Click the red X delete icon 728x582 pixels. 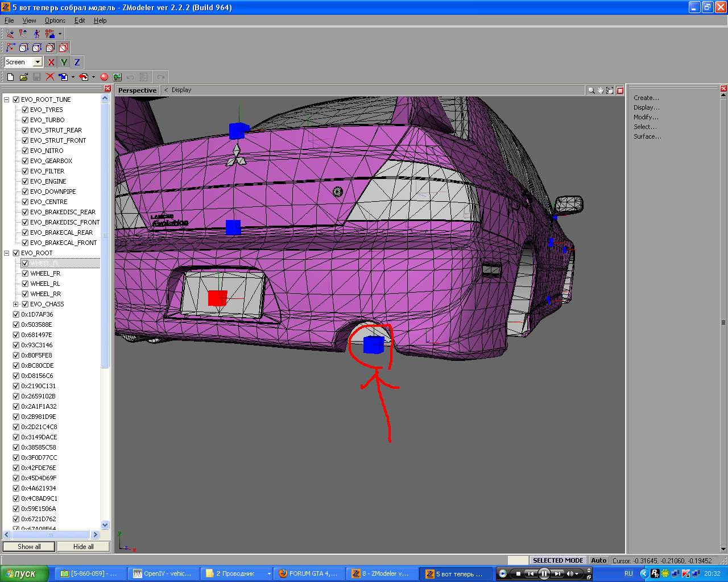click(50, 77)
